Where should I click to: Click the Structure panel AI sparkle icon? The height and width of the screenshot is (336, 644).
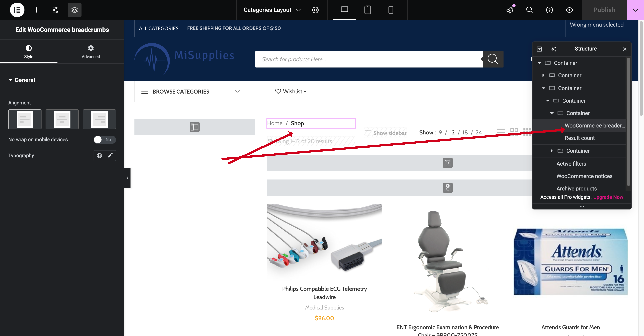(x=554, y=49)
